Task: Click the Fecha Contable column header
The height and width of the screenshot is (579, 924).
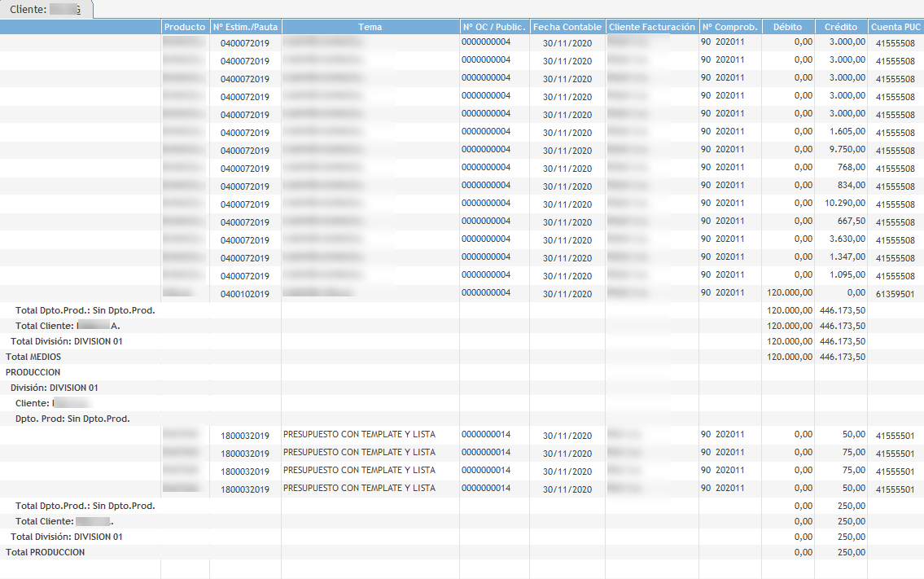Action: click(567, 27)
